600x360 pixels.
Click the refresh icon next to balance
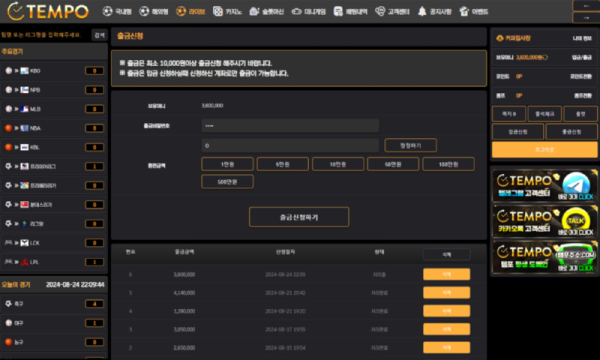(x=545, y=57)
